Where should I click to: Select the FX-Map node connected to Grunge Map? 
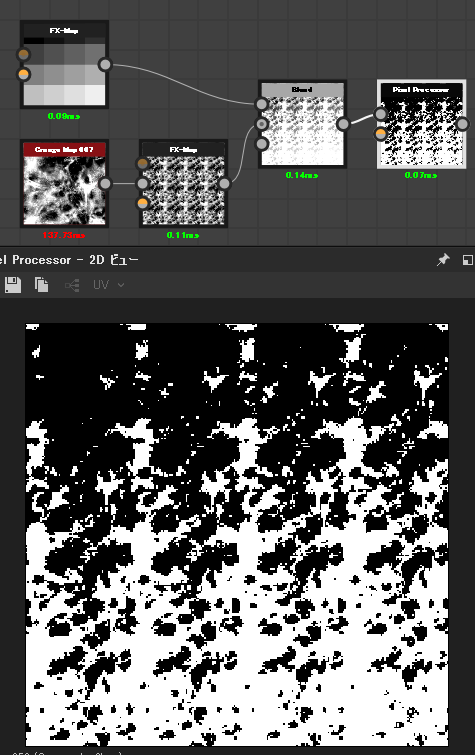(x=183, y=183)
